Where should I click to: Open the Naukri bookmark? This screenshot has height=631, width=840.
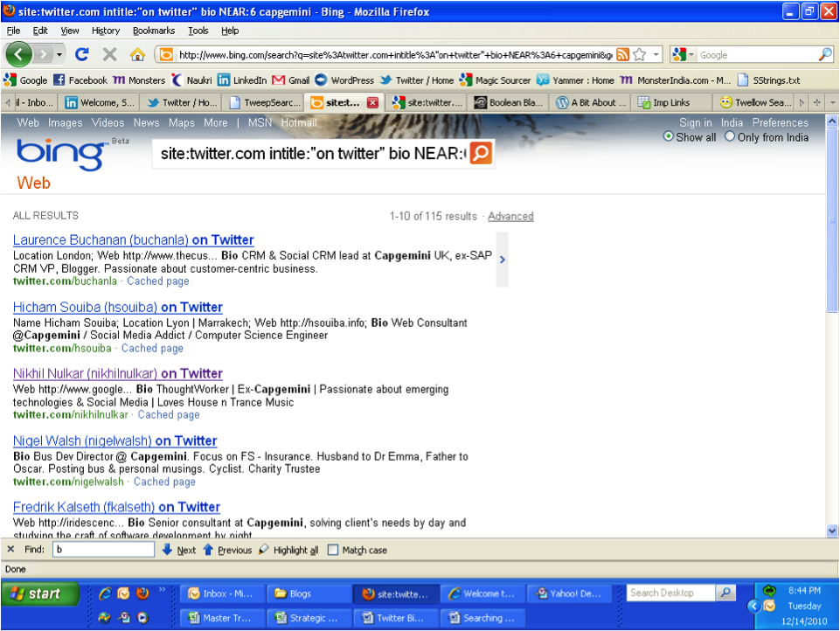pos(191,80)
